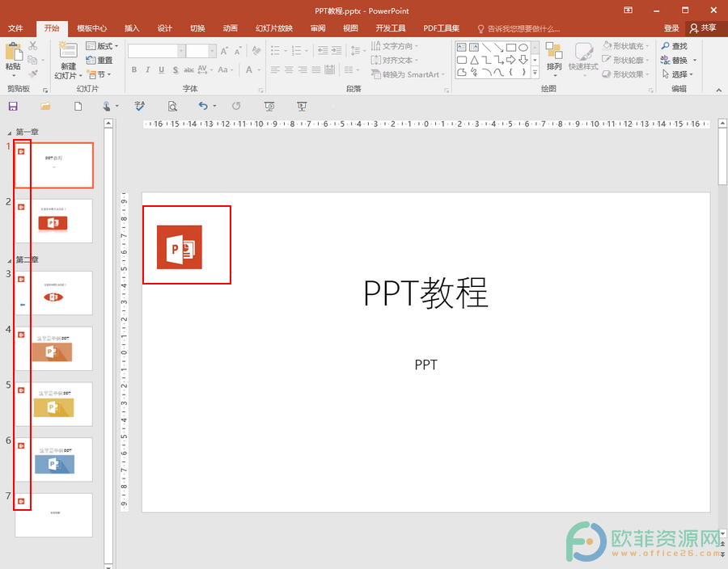Click the Paste icon in clipboard group
728x569 pixels.
(13, 53)
